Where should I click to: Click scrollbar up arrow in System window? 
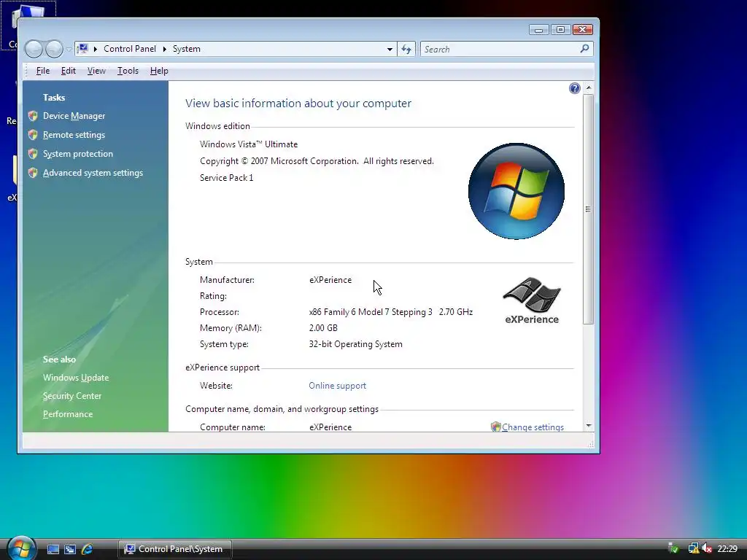(589, 87)
